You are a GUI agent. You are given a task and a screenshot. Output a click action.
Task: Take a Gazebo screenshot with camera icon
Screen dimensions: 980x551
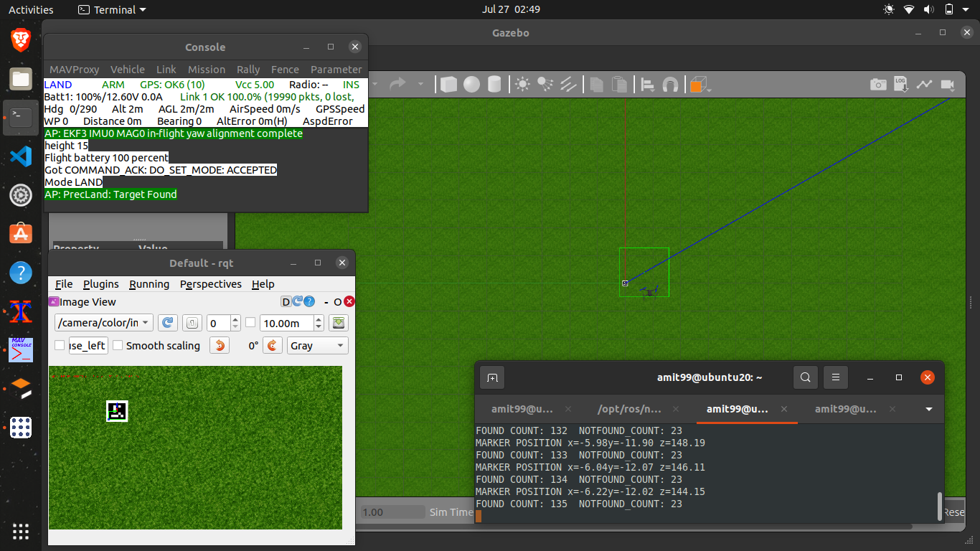(878, 85)
